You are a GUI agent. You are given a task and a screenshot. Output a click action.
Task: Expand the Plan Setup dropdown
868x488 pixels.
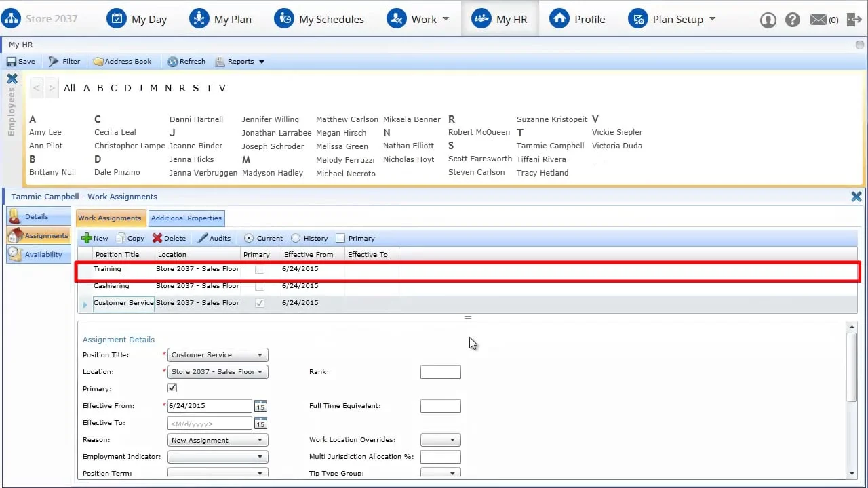click(x=712, y=19)
